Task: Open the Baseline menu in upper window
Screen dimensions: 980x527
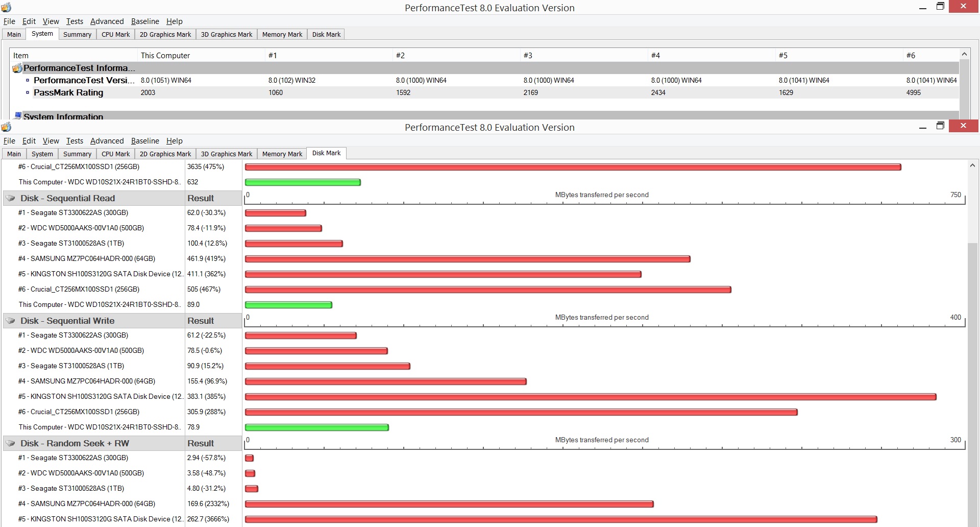Action: click(x=145, y=21)
